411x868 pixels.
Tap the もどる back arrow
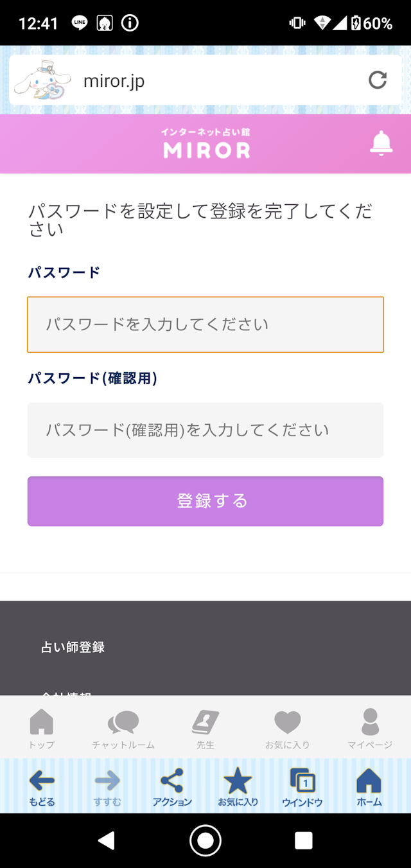pos(42,786)
